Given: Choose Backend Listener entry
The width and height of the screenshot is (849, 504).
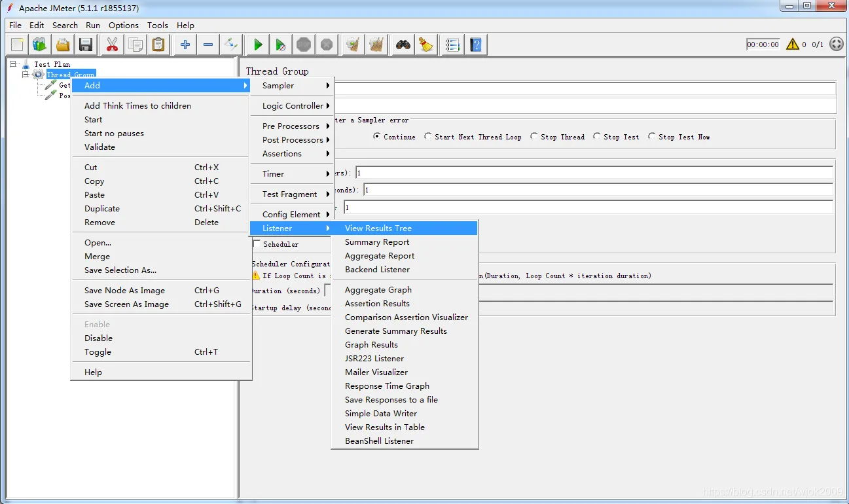Looking at the screenshot, I should (x=405, y=269).
